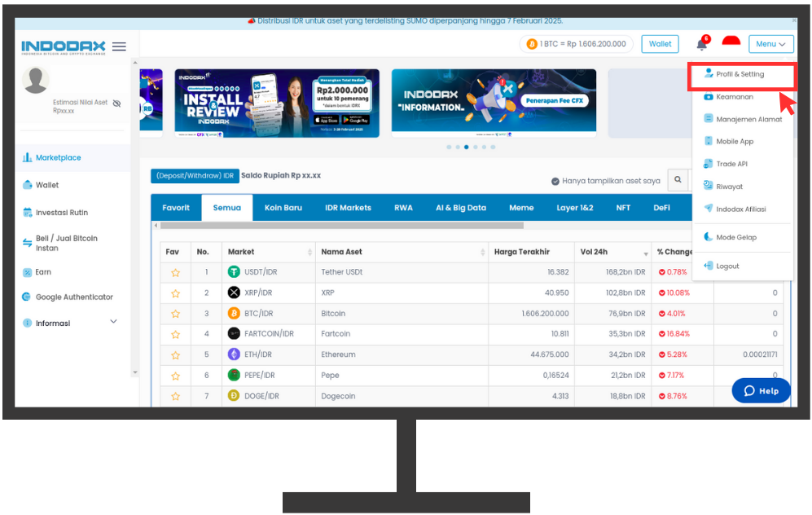Click the Pepe coin icon
This screenshot has width=812, height=515.
(234, 375)
